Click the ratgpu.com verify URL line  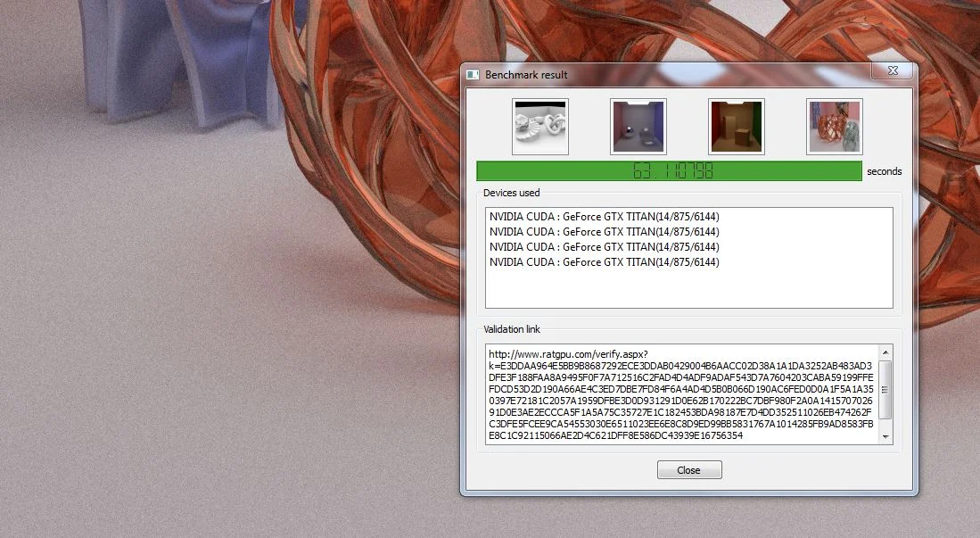coord(568,354)
